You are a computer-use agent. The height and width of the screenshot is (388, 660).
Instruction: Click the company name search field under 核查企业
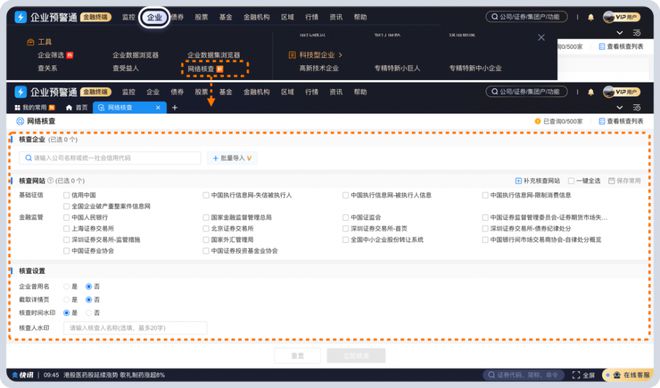click(x=110, y=158)
